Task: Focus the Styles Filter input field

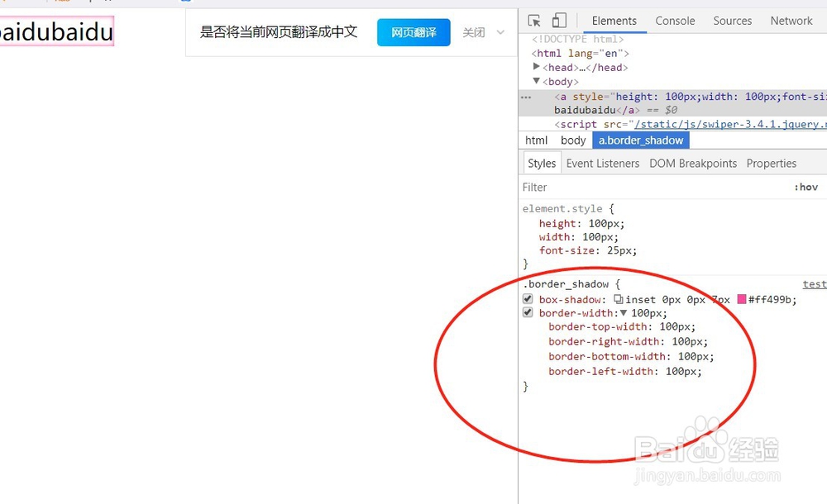Action: [x=654, y=188]
